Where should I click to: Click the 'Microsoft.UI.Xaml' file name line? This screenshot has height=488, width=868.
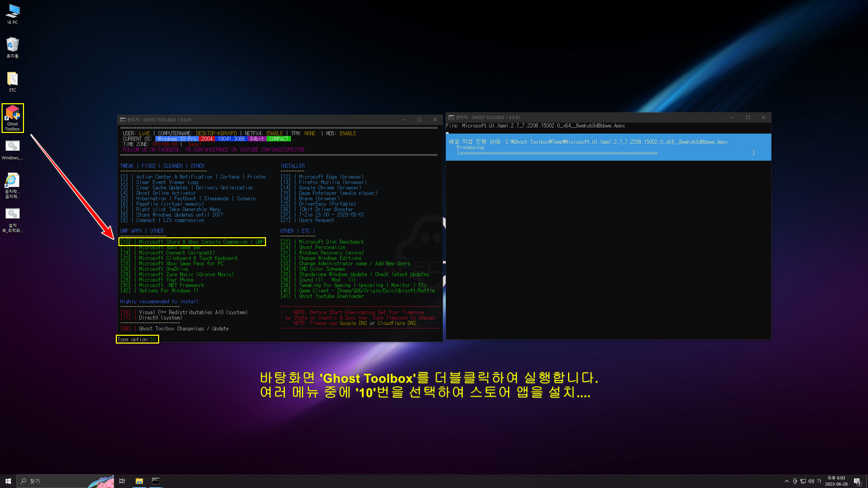[x=535, y=126]
